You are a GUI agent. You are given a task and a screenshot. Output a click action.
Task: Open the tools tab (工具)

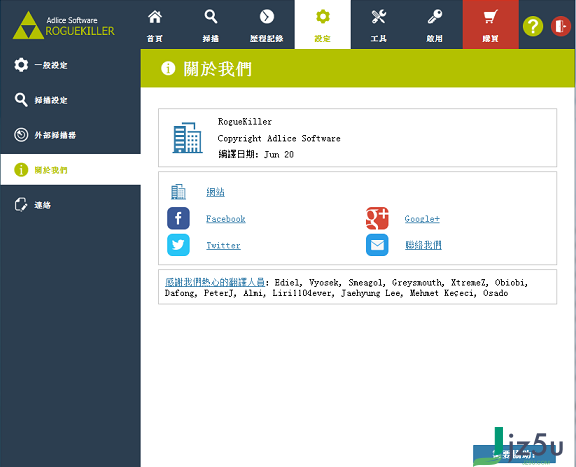(379, 25)
